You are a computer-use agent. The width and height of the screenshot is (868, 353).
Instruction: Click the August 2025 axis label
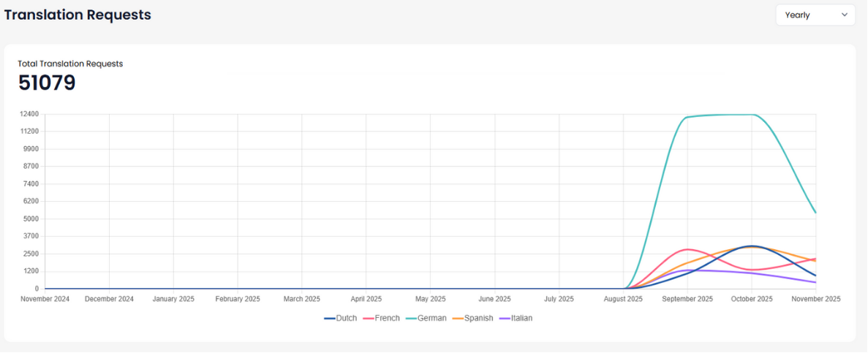click(x=623, y=299)
